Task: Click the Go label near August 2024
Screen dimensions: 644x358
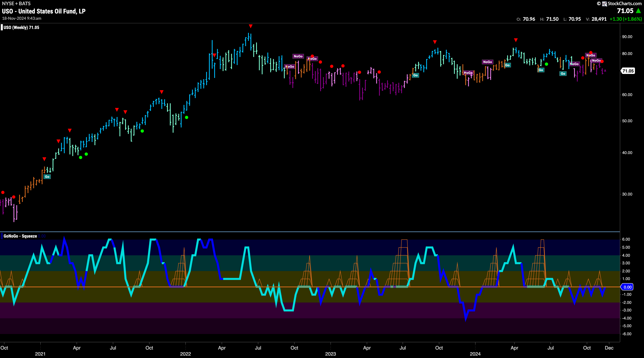Action: click(563, 74)
